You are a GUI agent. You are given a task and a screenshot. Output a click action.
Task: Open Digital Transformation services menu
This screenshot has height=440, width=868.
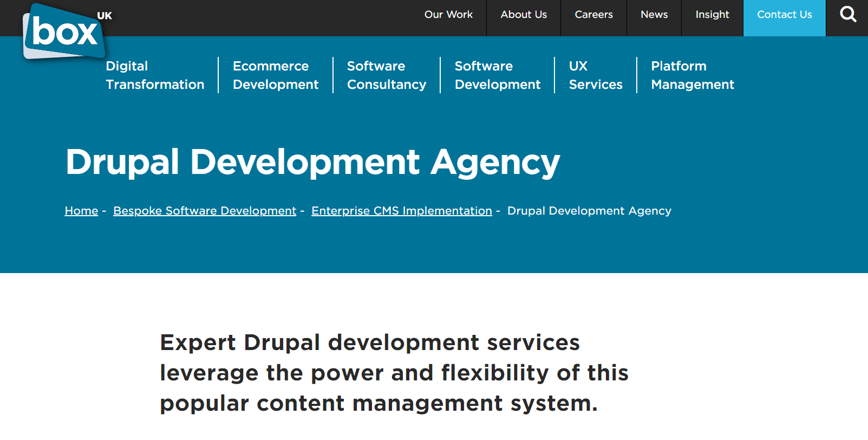click(x=155, y=75)
